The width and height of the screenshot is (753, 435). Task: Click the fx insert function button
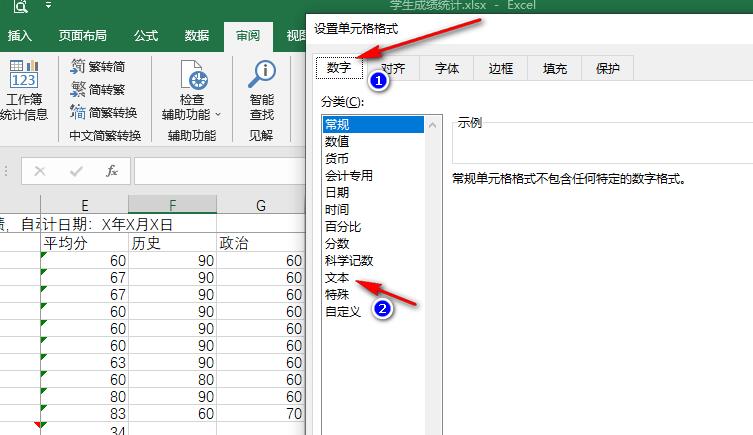(x=112, y=171)
